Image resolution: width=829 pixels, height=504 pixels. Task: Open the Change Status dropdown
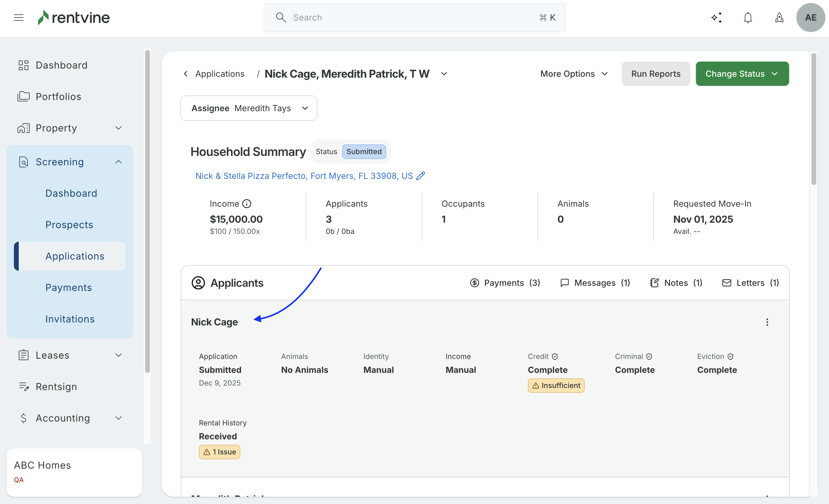[x=742, y=74]
